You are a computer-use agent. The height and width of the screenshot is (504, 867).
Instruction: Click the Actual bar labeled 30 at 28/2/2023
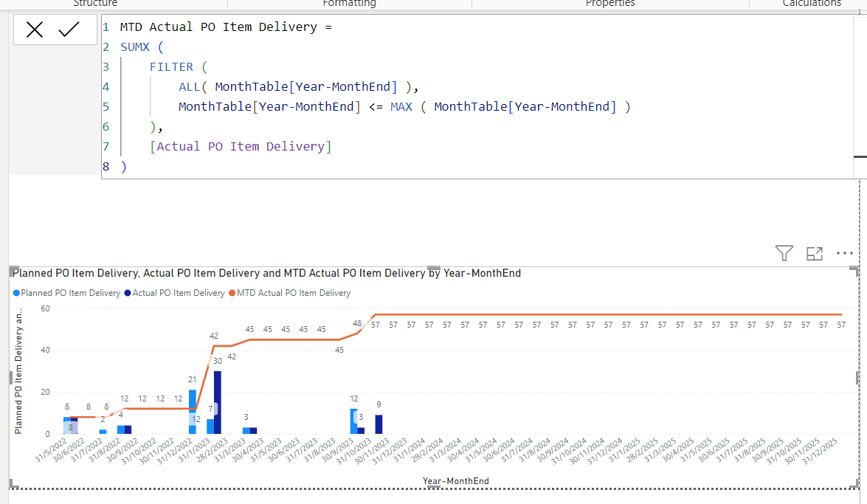point(217,402)
